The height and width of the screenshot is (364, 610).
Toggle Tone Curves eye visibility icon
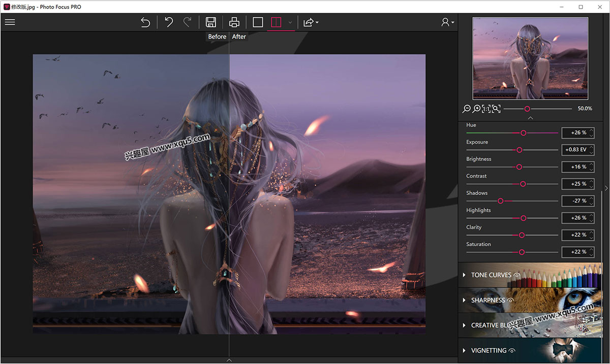pyautogui.click(x=517, y=275)
